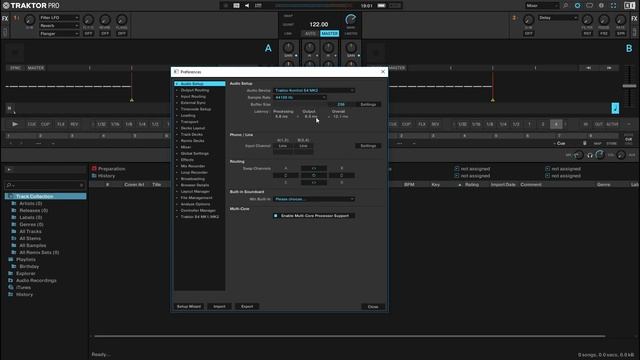This screenshot has height=360, width=640.
Task: Click the browser search field magnifier
Action: [x=9, y=185]
